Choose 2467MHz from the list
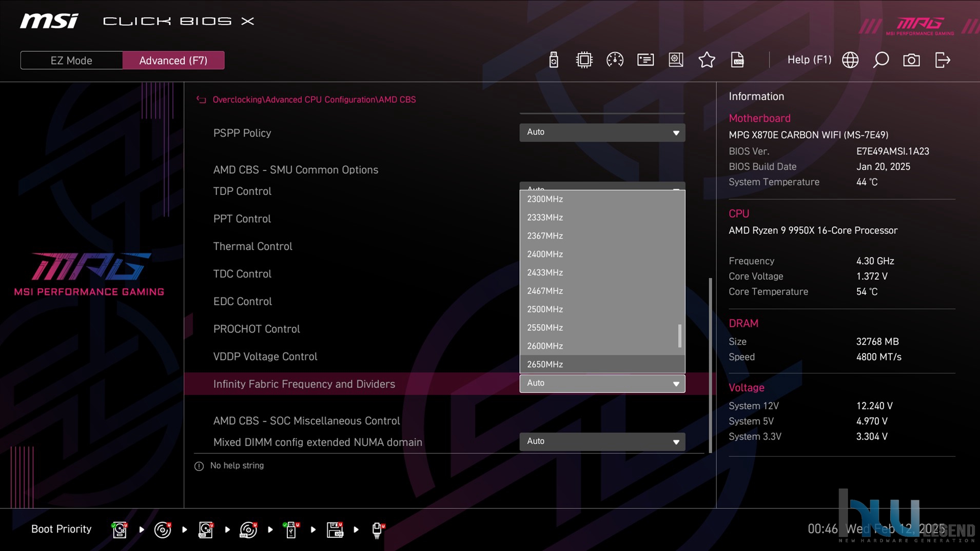 point(602,291)
